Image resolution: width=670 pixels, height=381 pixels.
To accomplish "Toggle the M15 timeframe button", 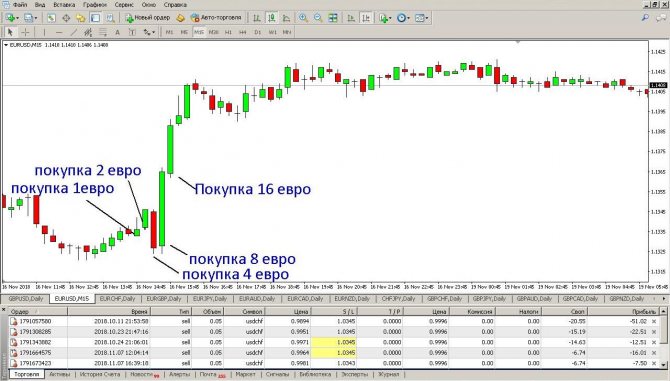I will [199, 32].
